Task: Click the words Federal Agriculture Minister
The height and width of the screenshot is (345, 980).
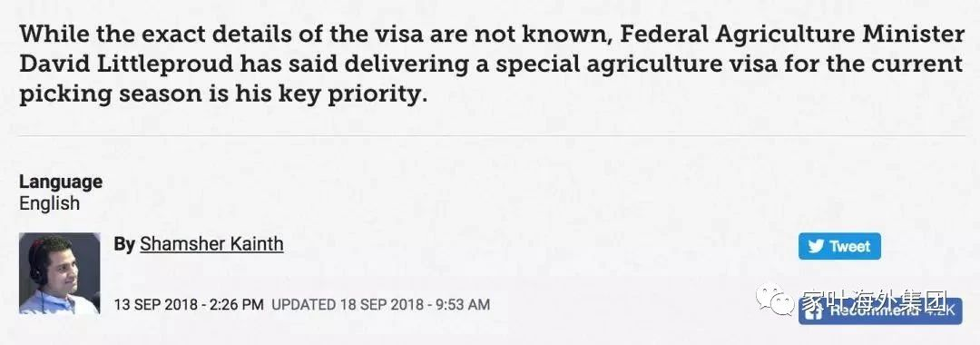Action: (792, 34)
